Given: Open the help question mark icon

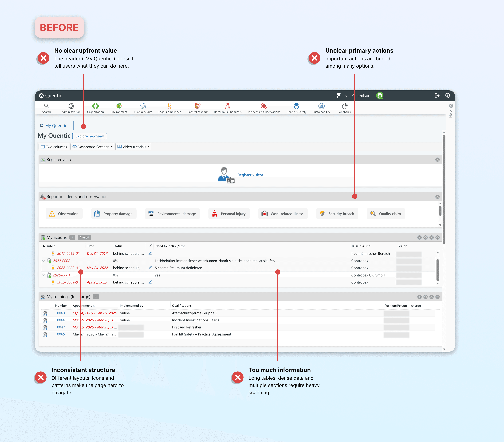Looking at the screenshot, I should click(448, 95).
